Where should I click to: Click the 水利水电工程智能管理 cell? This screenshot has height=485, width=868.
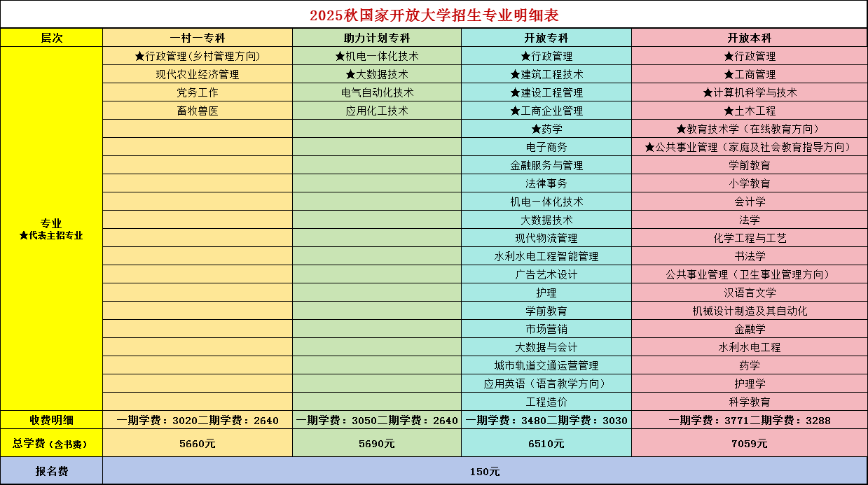(x=546, y=256)
